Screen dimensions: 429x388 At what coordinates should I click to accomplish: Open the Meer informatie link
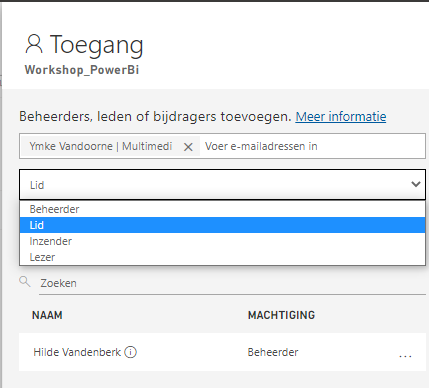(x=341, y=117)
